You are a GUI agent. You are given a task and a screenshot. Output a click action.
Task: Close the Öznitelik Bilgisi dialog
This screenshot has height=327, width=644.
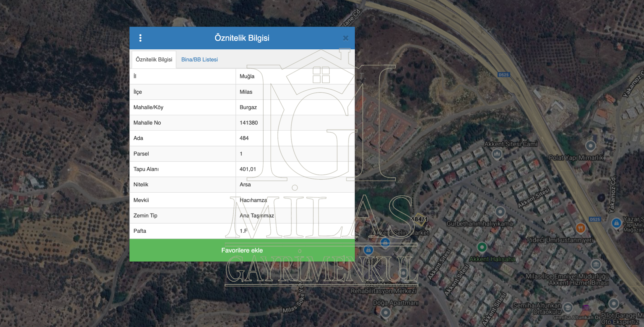345,38
